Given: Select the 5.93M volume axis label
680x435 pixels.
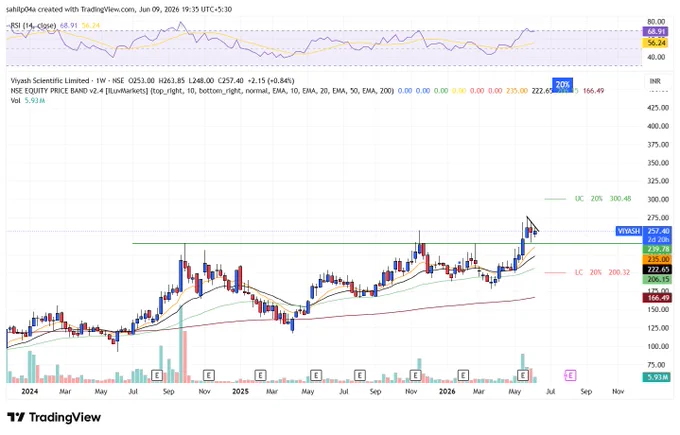Looking at the screenshot, I should click(x=658, y=377).
